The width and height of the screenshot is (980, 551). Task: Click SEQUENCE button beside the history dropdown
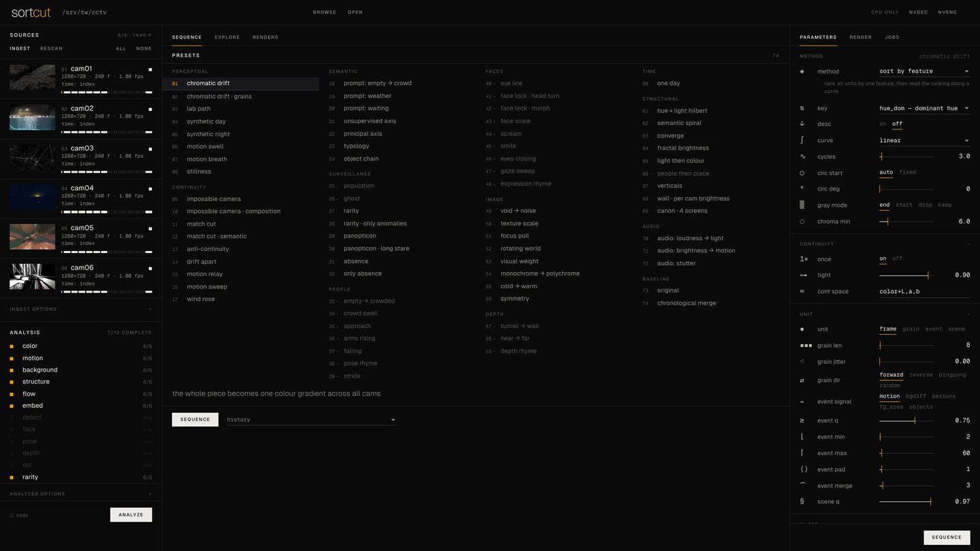[195, 420]
